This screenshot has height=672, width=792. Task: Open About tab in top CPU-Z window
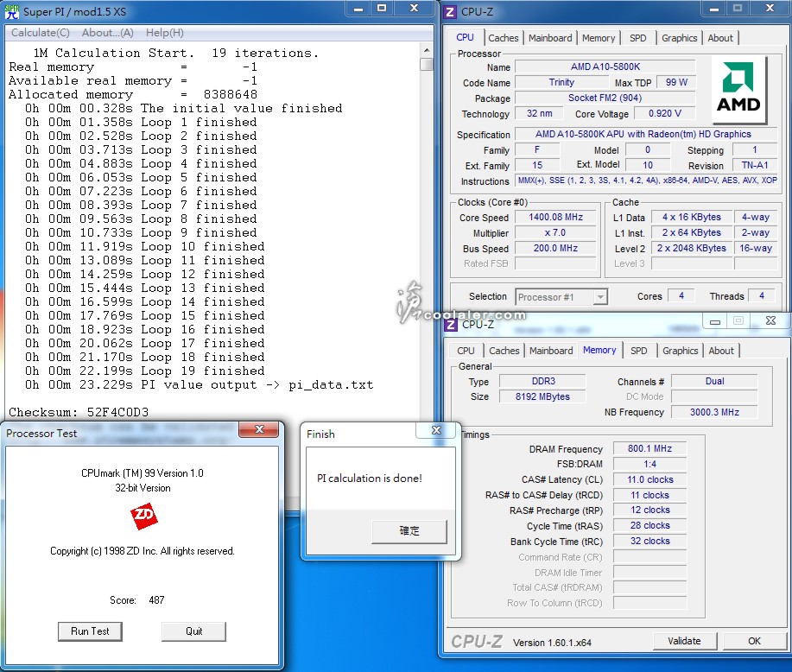point(720,38)
